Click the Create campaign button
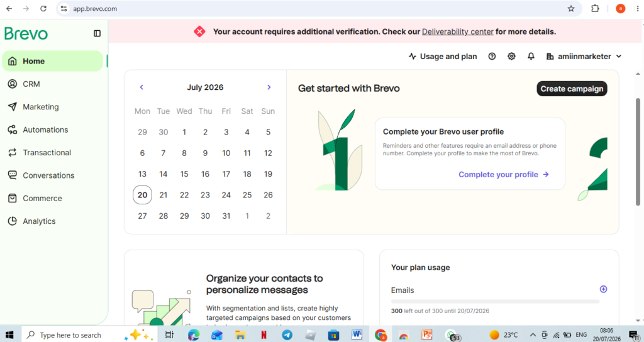644x342 pixels. (572, 89)
